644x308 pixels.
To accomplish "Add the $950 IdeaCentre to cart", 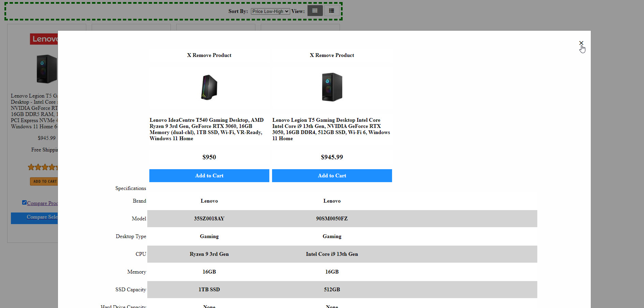I will pyautogui.click(x=209, y=176).
